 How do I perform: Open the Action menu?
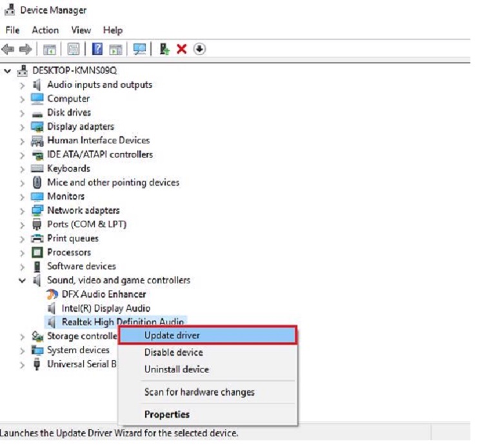point(45,30)
